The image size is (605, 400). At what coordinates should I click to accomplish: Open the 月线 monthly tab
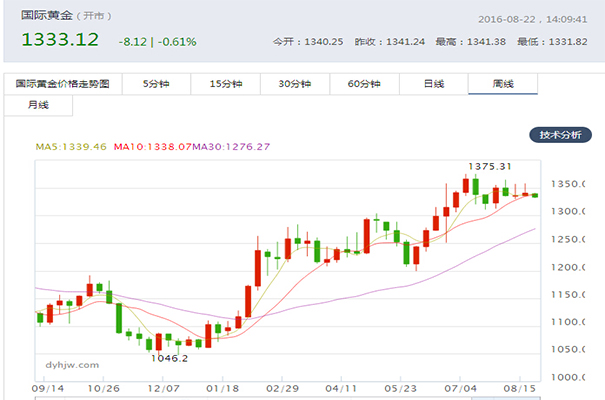point(38,104)
